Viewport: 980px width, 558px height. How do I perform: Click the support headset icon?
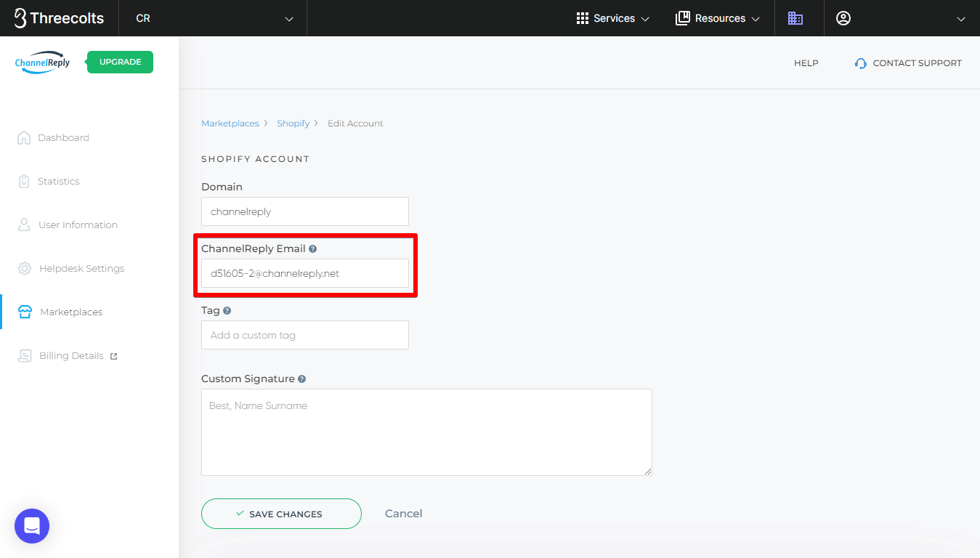pyautogui.click(x=861, y=63)
